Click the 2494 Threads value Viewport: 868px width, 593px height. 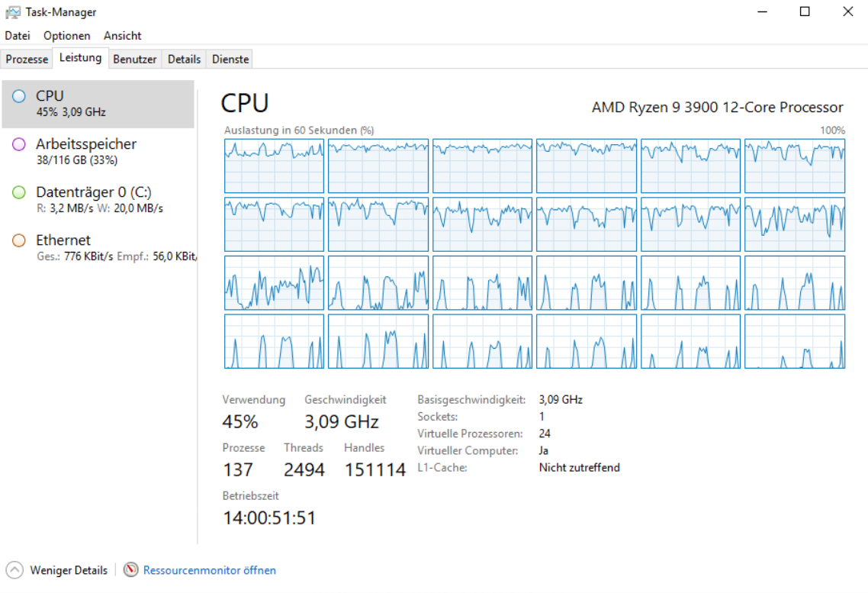tap(304, 470)
